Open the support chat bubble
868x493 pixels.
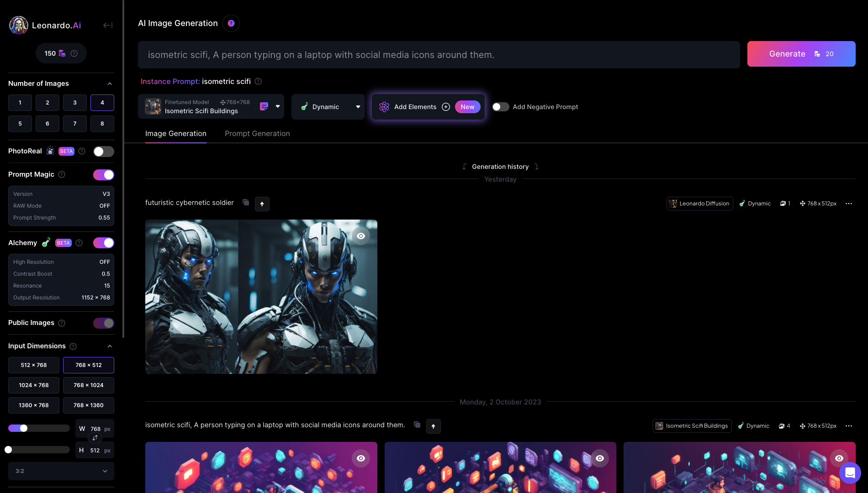coord(850,473)
